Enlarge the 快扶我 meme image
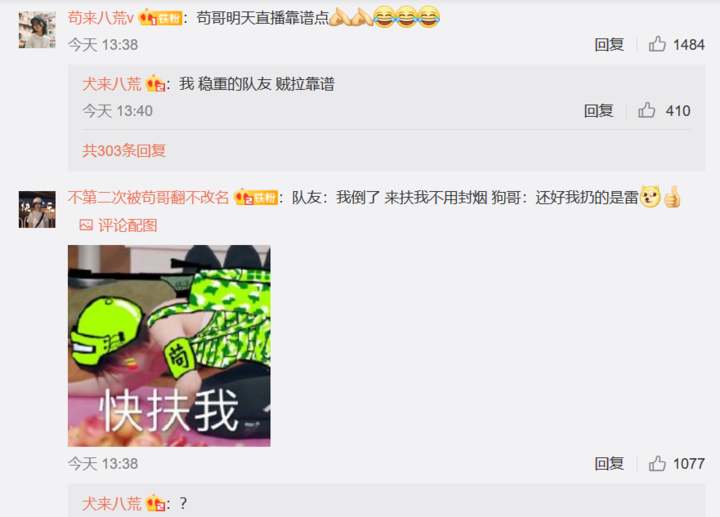Screen dimensions: 720x517 169,346
